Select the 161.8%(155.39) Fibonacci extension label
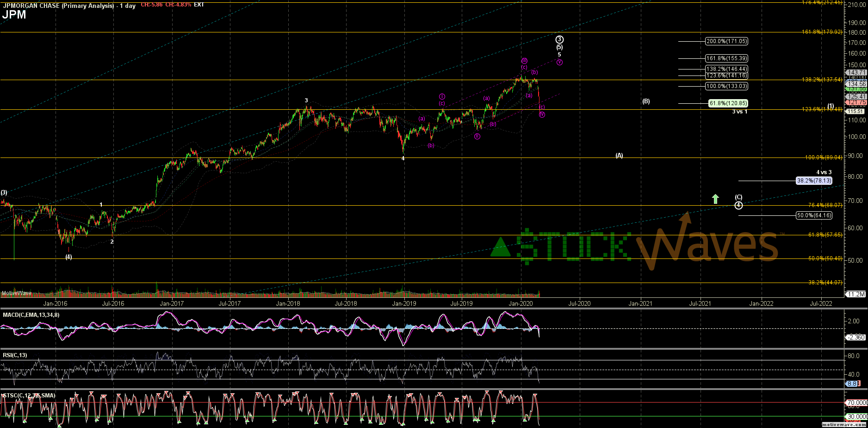The image size is (868, 428). pos(726,58)
